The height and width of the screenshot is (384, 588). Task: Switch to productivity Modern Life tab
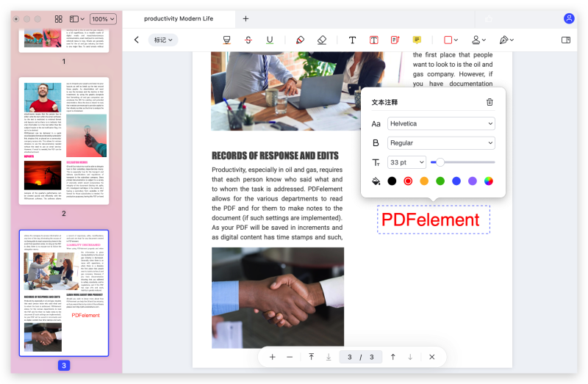(179, 18)
